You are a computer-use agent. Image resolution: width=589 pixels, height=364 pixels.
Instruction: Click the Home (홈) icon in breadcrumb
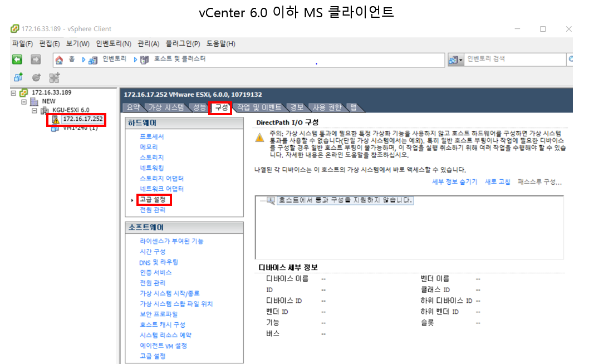pyautogui.click(x=59, y=60)
